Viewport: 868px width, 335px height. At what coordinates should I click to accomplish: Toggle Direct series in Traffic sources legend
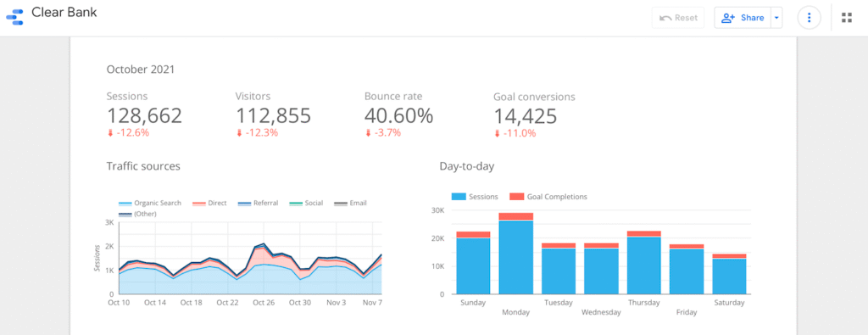tap(209, 204)
